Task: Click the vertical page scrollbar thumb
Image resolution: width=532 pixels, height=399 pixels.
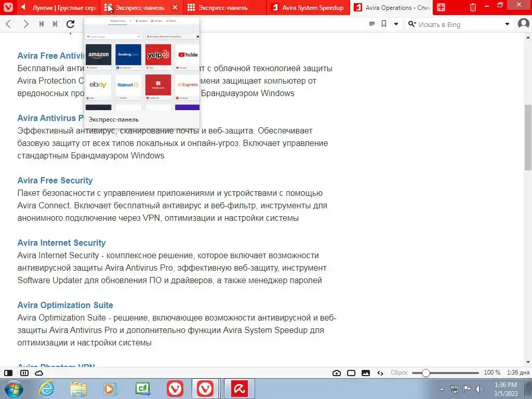Action: pos(528,137)
